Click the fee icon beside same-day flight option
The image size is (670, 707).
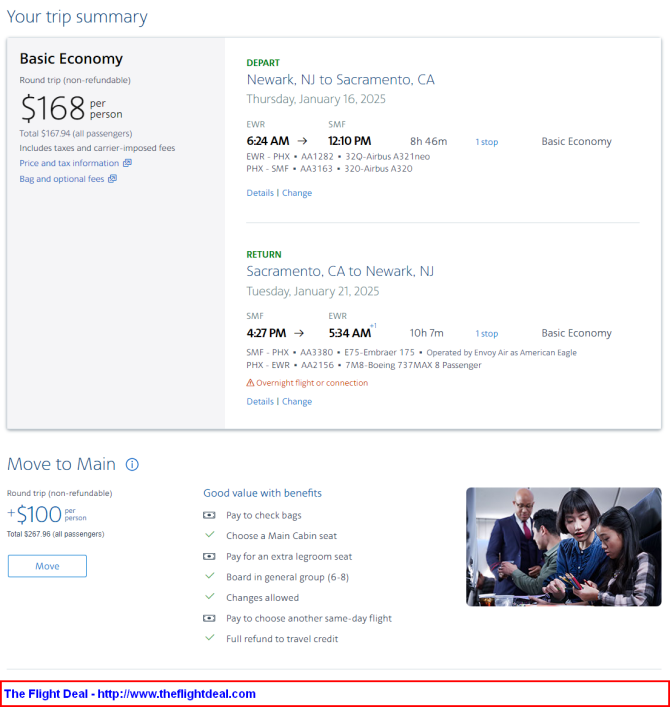pyautogui.click(x=209, y=618)
